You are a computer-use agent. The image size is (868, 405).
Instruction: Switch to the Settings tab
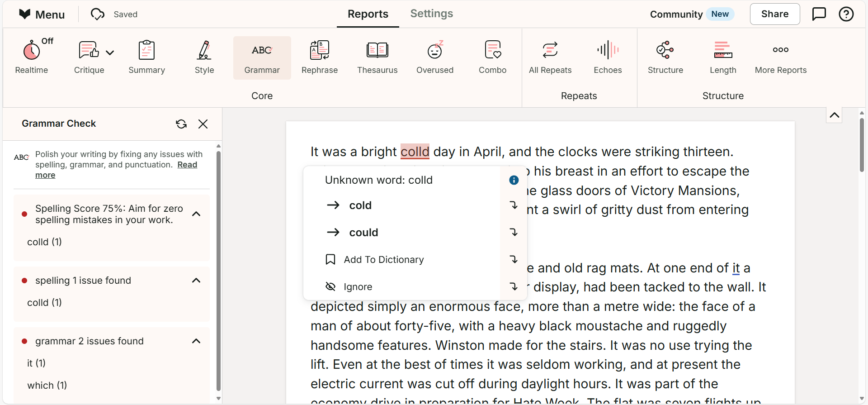432,14
